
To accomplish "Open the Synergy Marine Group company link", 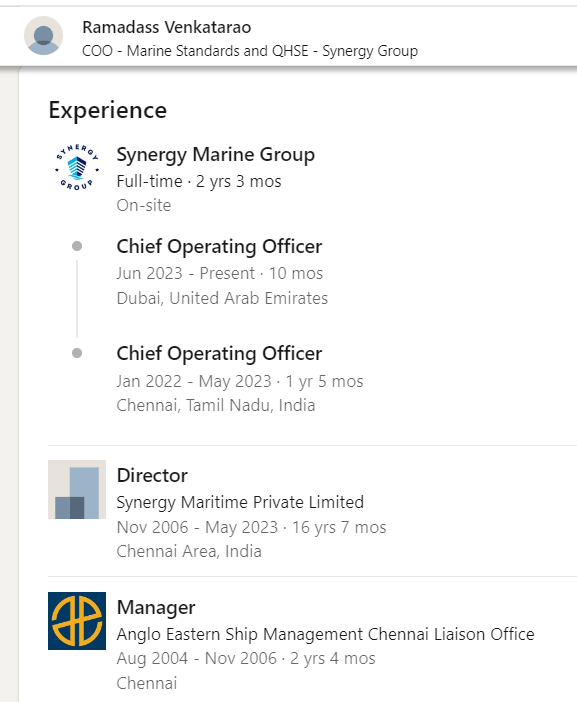I will (215, 154).
